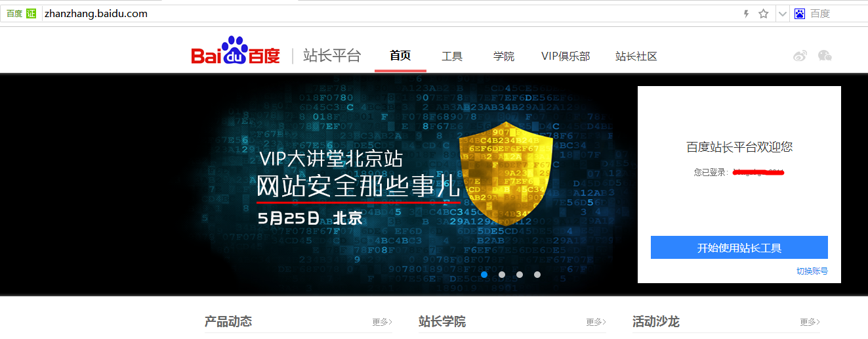Click the lightning bolt icon in address bar

click(x=746, y=14)
